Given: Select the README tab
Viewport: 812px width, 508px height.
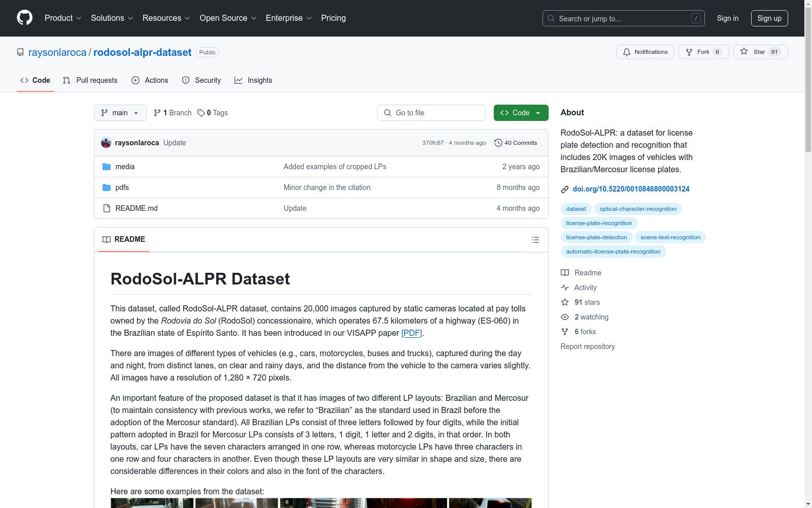Looking at the screenshot, I should point(124,239).
